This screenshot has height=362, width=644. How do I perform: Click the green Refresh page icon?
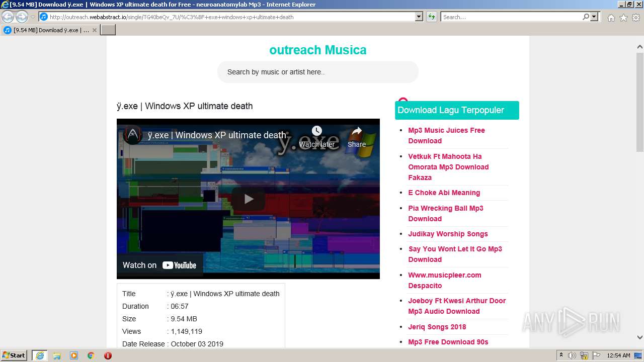432,17
